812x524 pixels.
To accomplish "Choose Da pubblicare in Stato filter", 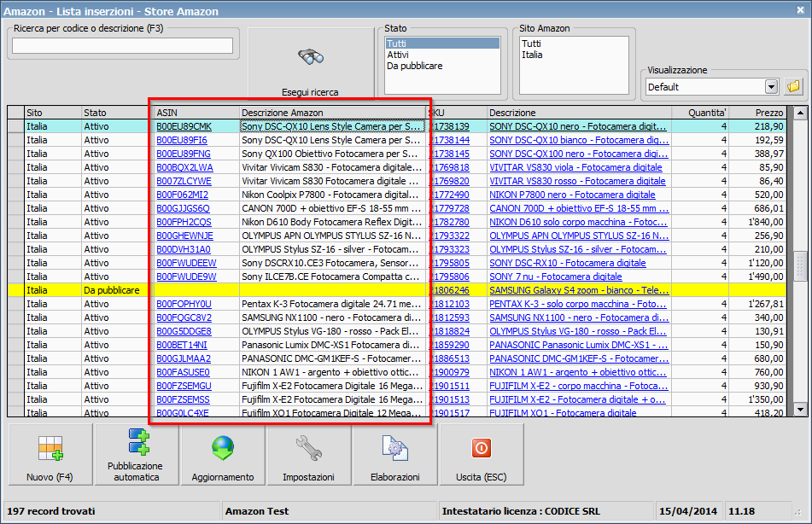I will click(415, 67).
